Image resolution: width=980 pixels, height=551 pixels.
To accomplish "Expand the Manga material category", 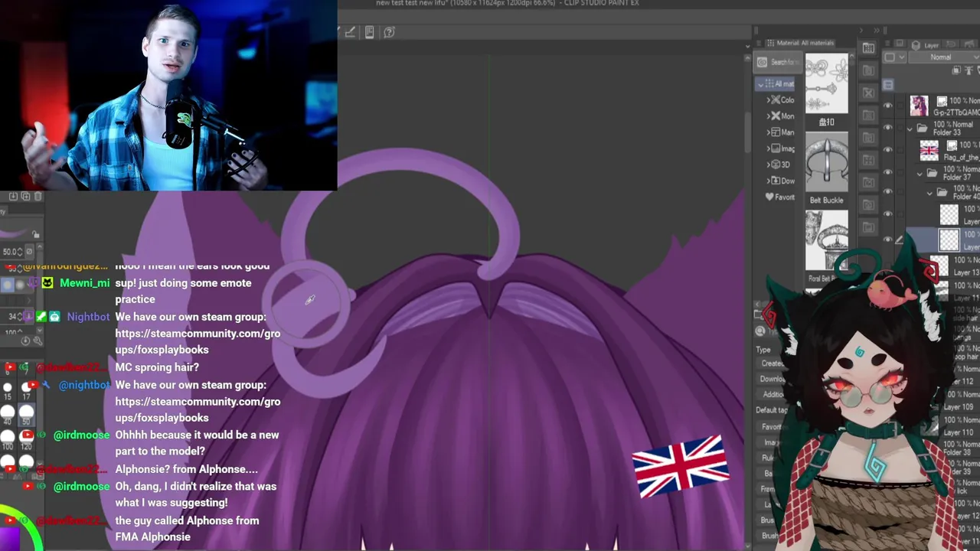I will pyautogui.click(x=769, y=132).
